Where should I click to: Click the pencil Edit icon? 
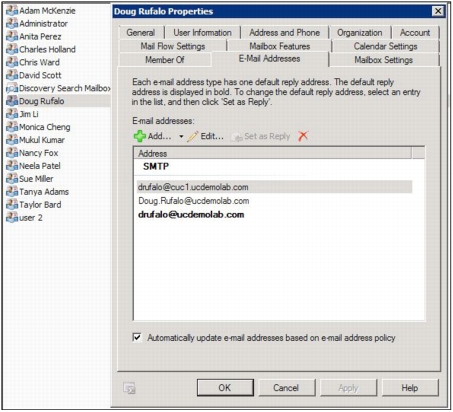tap(193, 136)
